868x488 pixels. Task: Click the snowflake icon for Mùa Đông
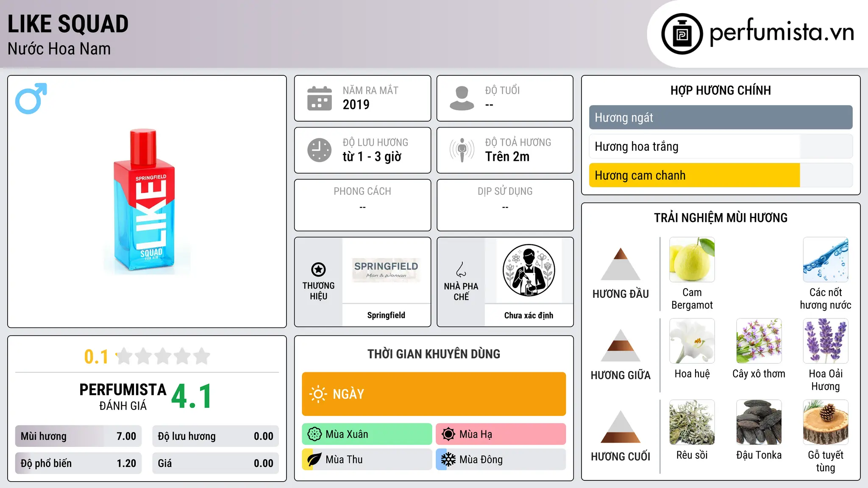point(448,460)
